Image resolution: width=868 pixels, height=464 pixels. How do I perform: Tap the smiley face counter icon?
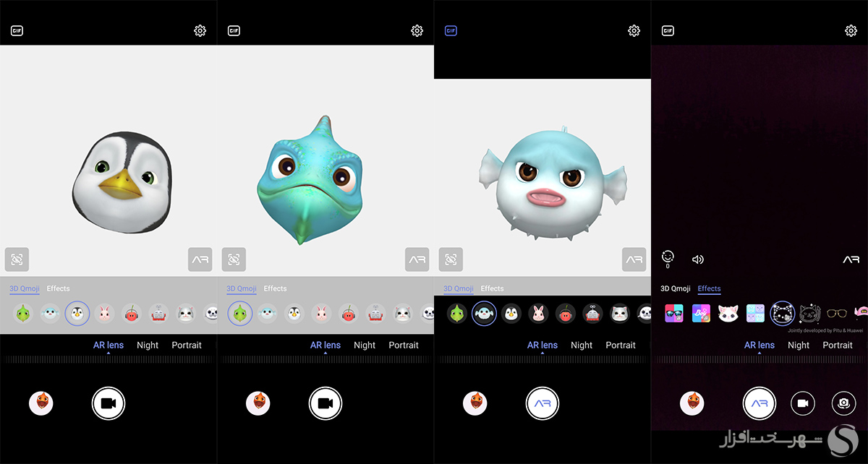[x=668, y=257]
